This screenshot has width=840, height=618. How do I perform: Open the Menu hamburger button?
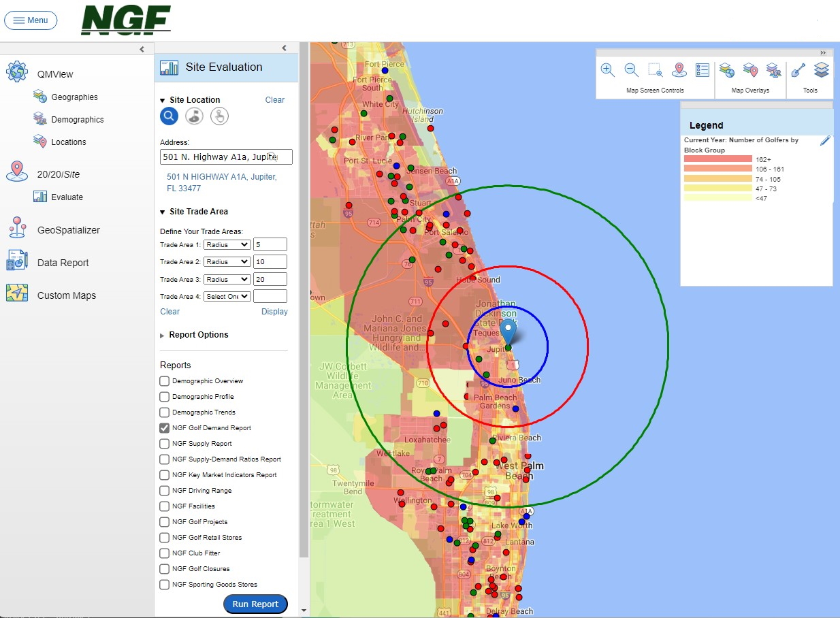pos(31,20)
